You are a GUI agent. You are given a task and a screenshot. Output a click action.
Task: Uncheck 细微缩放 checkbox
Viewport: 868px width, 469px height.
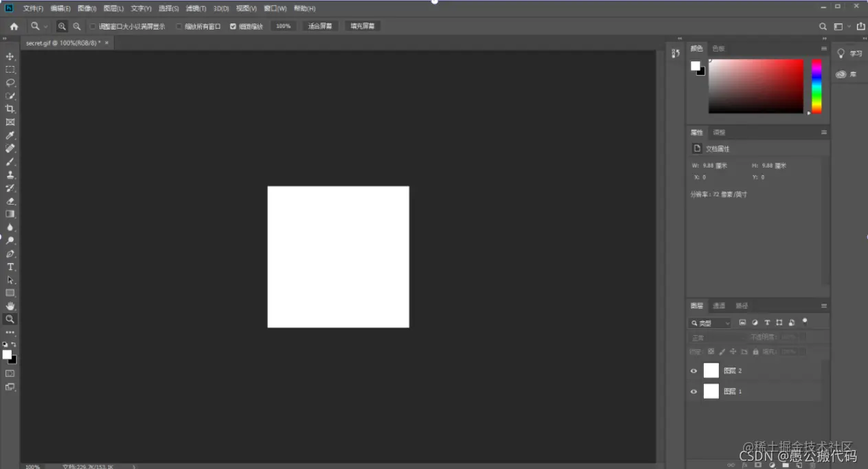pyautogui.click(x=233, y=26)
